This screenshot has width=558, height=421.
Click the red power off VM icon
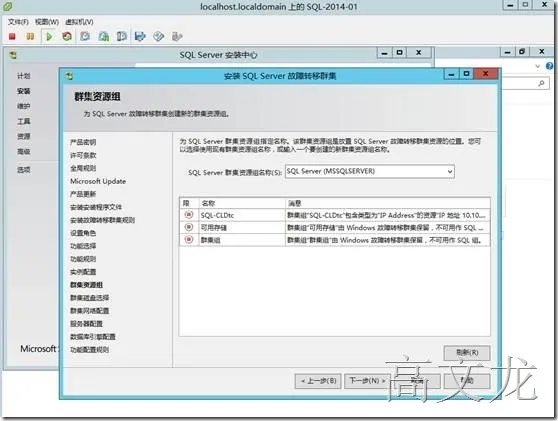pyautogui.click(x=12, y=36)
